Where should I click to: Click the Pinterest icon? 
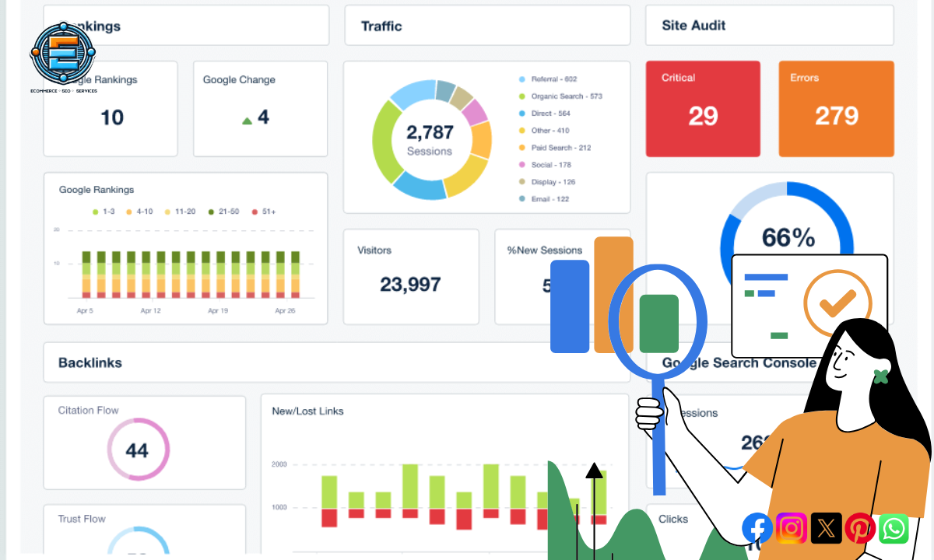point(860,528)
